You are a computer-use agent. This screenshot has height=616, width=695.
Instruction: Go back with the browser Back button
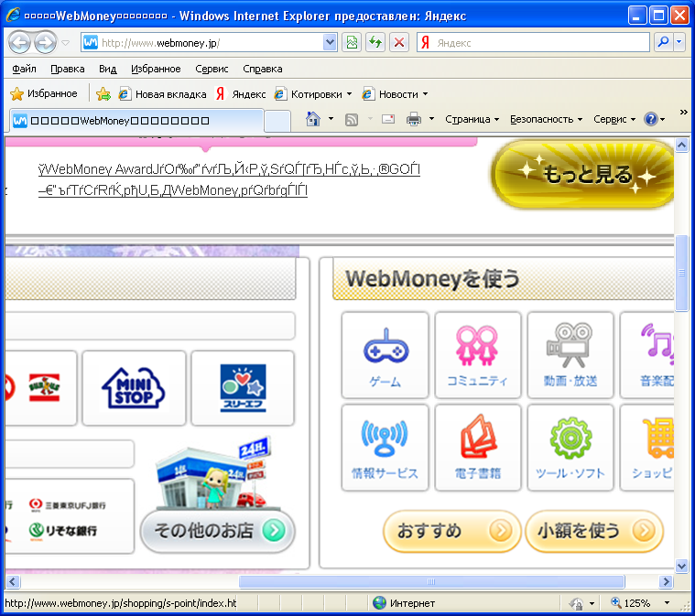(19, 43)
